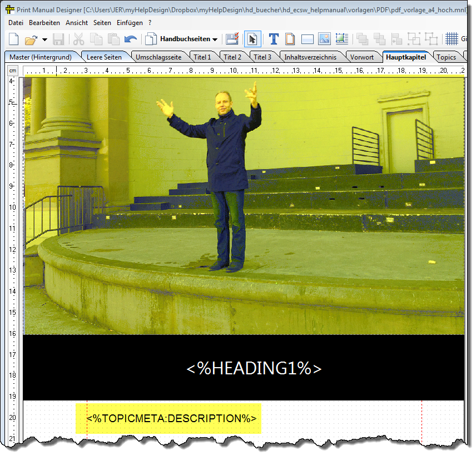Switch to the Umschlagsseite tab
This screenshot has height=460, width=476.
tap(158, 57)
